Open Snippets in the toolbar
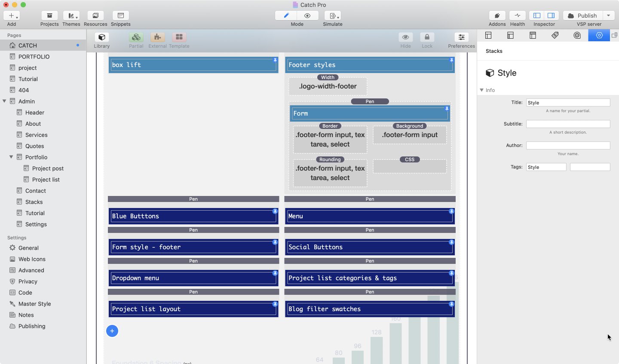The image size is (619, 364). pos(120,16)
